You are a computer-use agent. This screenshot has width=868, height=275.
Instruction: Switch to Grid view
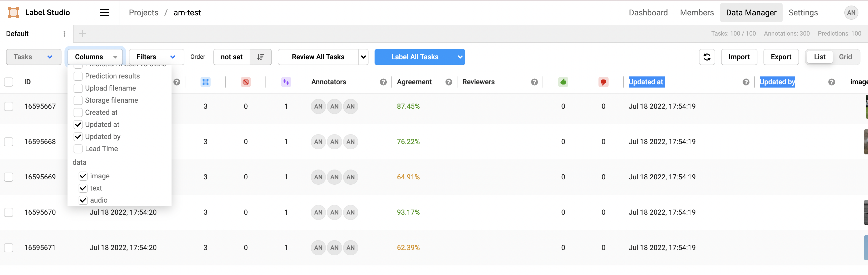[845, 57]
